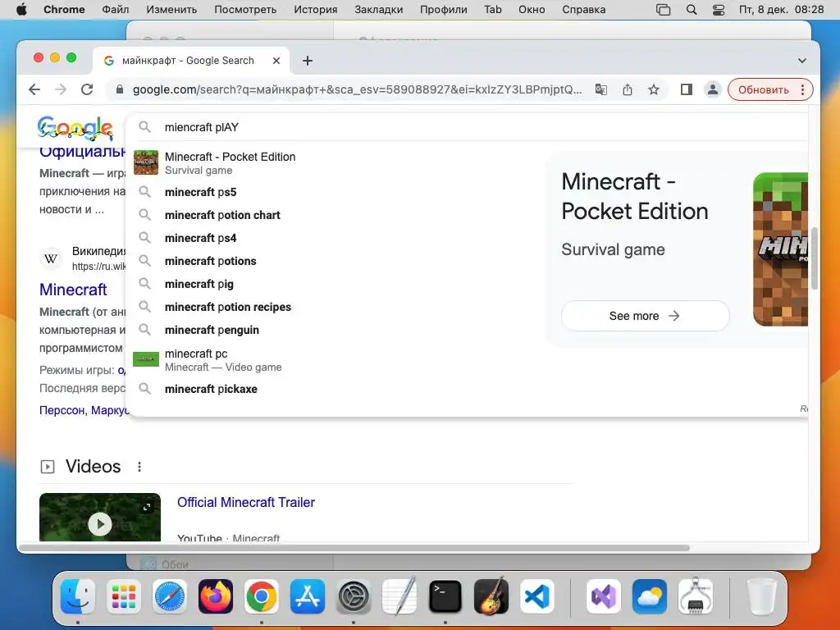Click the Wikipedia W favicon

tap(51, 259)
